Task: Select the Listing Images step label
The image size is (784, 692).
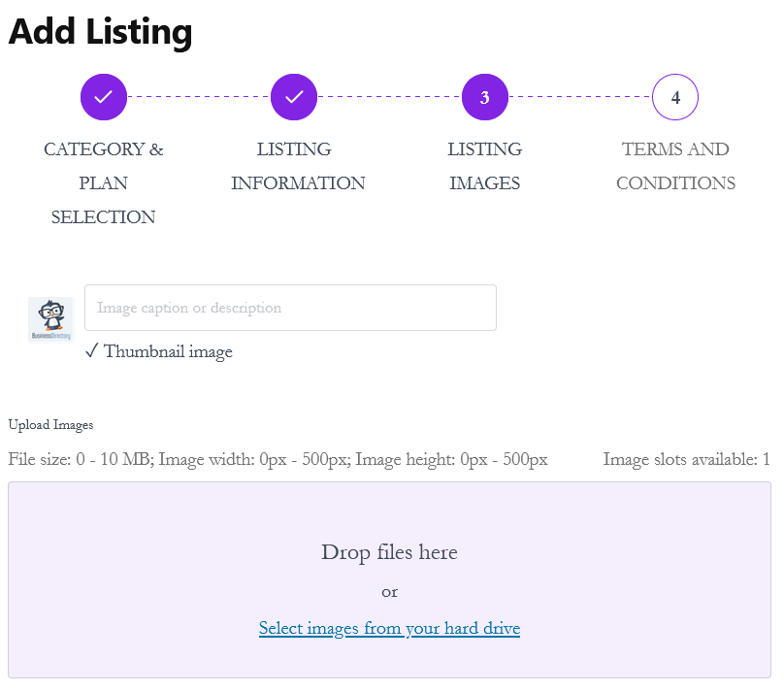Action: [484, 166]
